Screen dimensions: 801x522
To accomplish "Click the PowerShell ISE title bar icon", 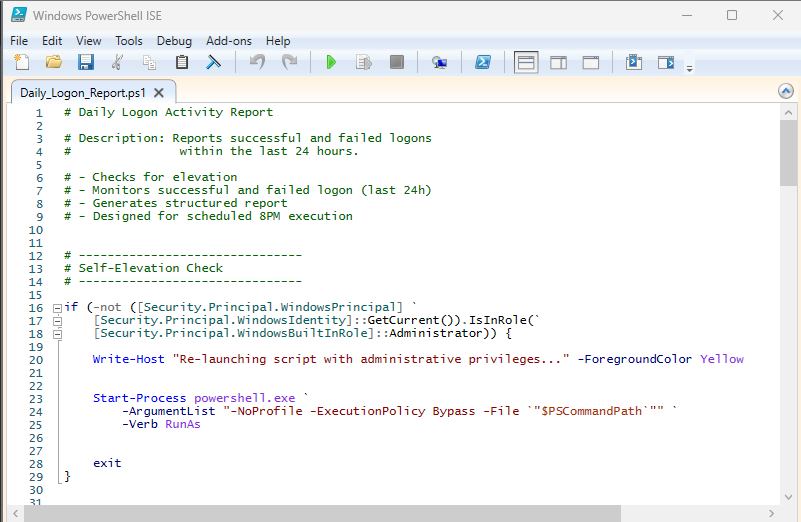I will point(19,15).
